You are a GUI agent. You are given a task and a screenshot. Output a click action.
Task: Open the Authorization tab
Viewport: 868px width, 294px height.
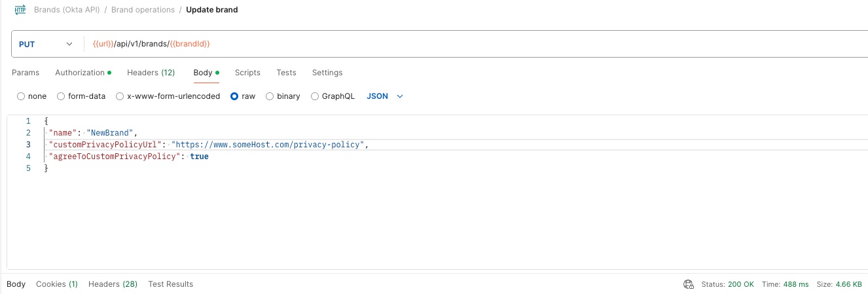point(80,73)
